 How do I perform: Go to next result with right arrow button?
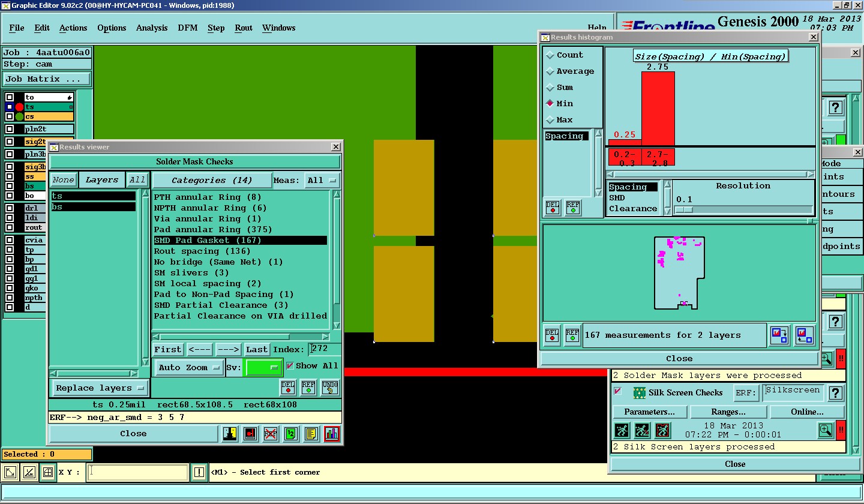(x=228, y=350)
